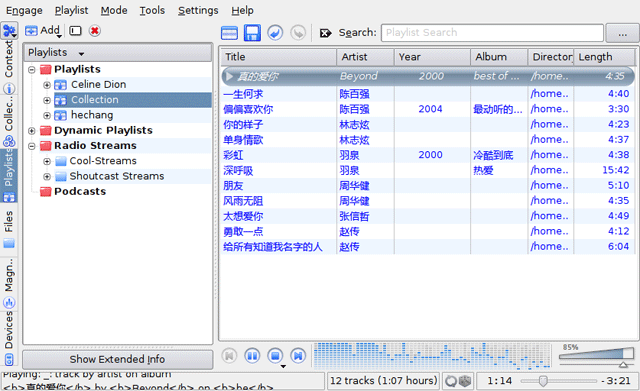Toggle random mode dice icon
Viewport: 640px width, 391px height.
click(x=464, y=381)
